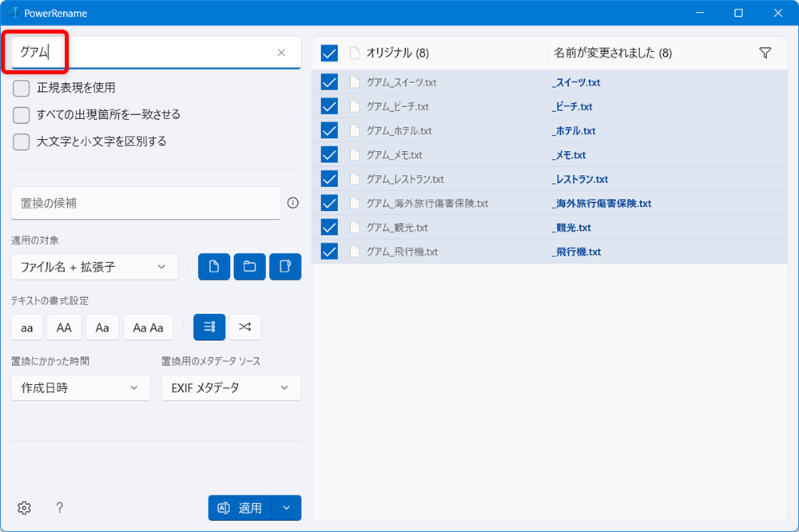Toggle the enumerate items icon
This screenshot has width=799, height=532.
(x=209, y=327)
